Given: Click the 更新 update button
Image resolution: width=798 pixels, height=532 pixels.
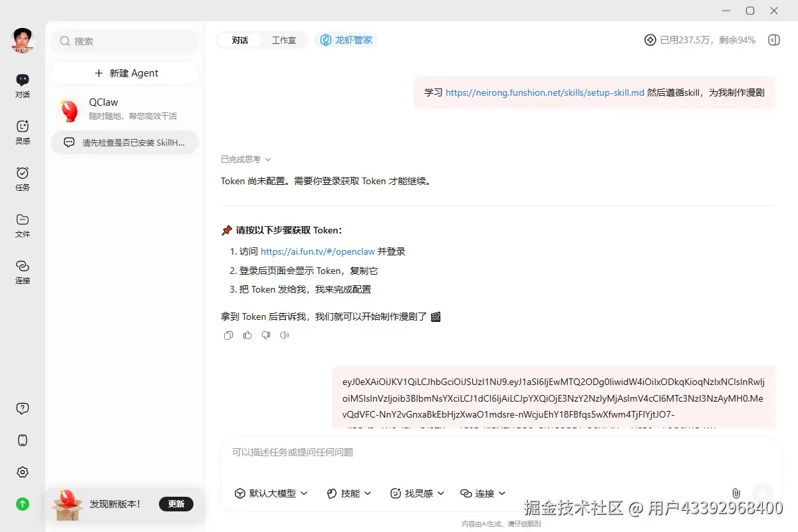Looking at the screenshot, I should 176,503.
